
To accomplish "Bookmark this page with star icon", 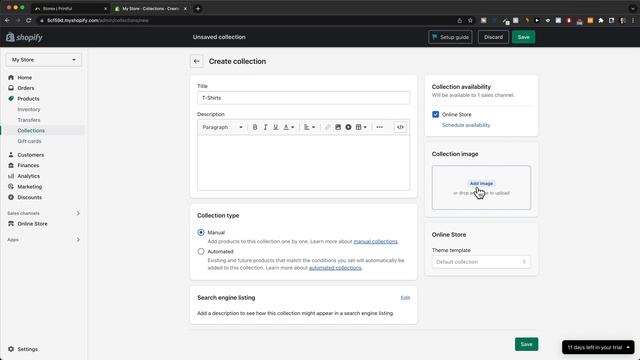I will click(470, 20).
